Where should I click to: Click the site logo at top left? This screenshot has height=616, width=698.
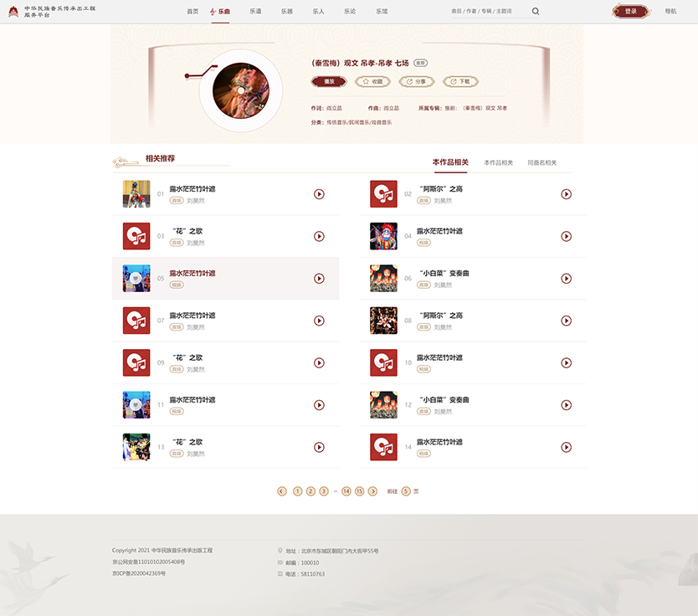click(13, 12)
